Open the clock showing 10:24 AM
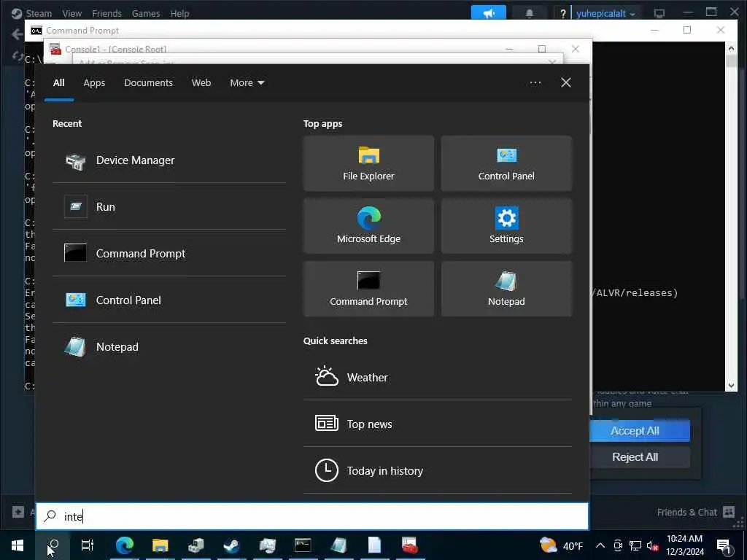Viewport: 747px width, 560px height. pyautogui.click(x=684, y=545)
